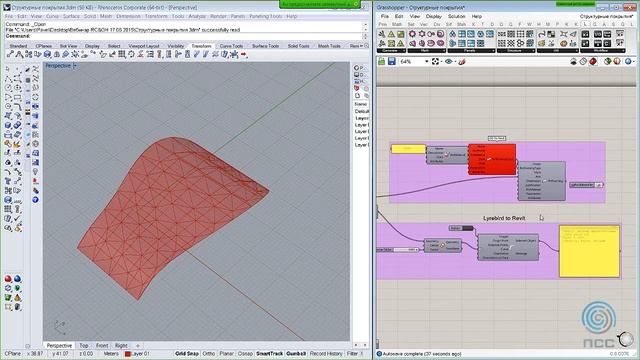The height and width of the screenshot is (360, 640).
Task: Click the Grasshopper compass widget on canvas
Action: click(625, 339)
